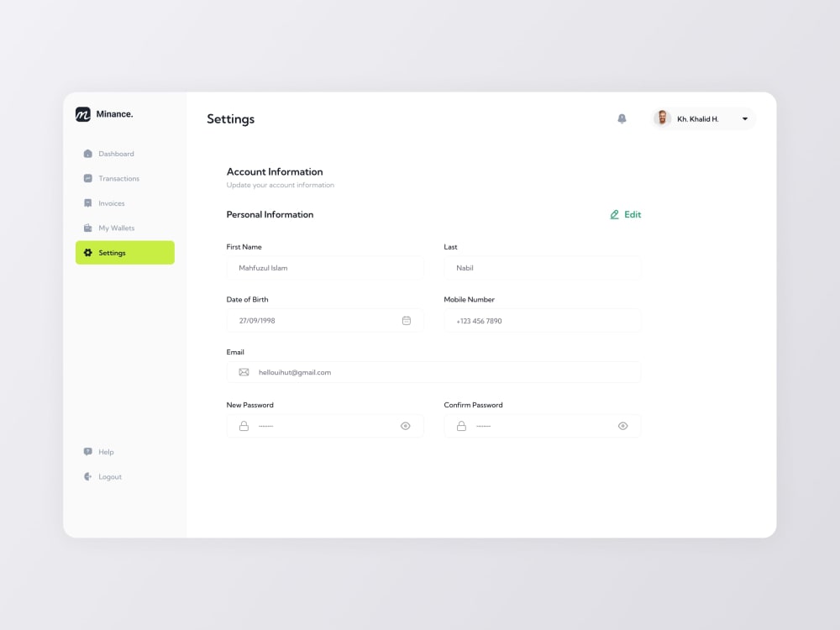Click the Mobile Number input field
This screenshot has width=840, height=630.
[542, 320]
